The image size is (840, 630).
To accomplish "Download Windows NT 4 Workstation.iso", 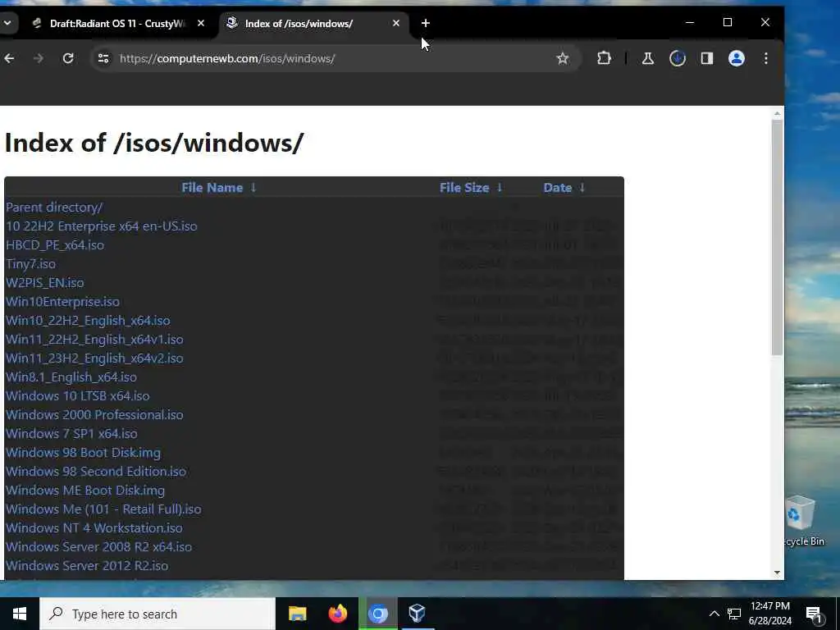I will coord(94,527).
